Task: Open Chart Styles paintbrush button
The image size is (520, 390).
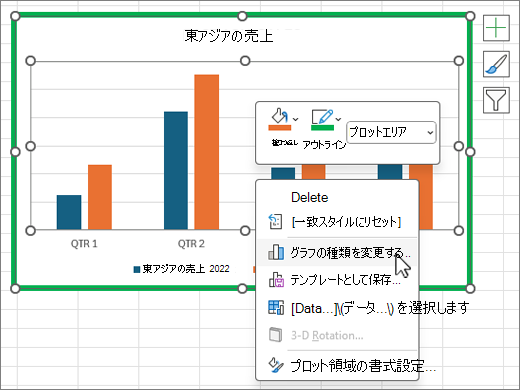Action: 496,64
